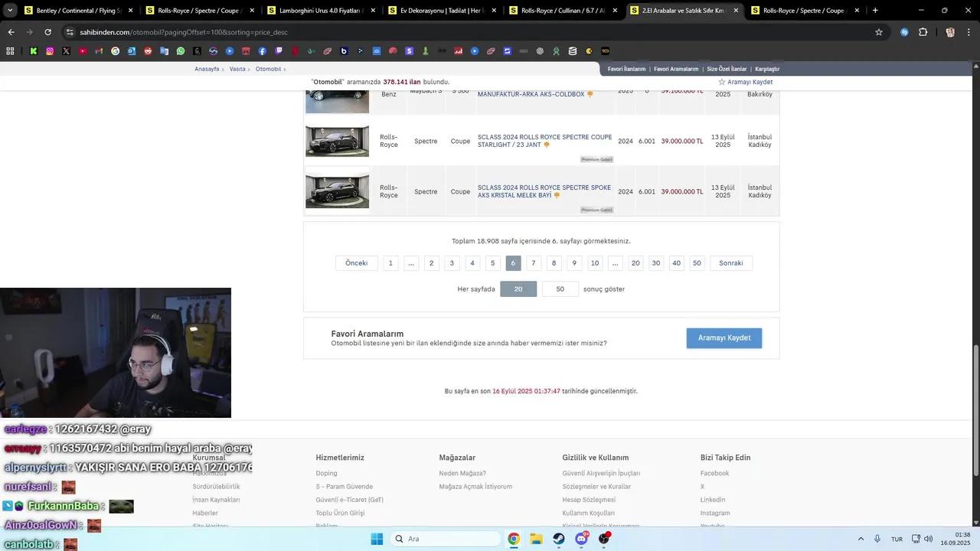Open the Chrome apps grid icon

click(x=10, y=51)
